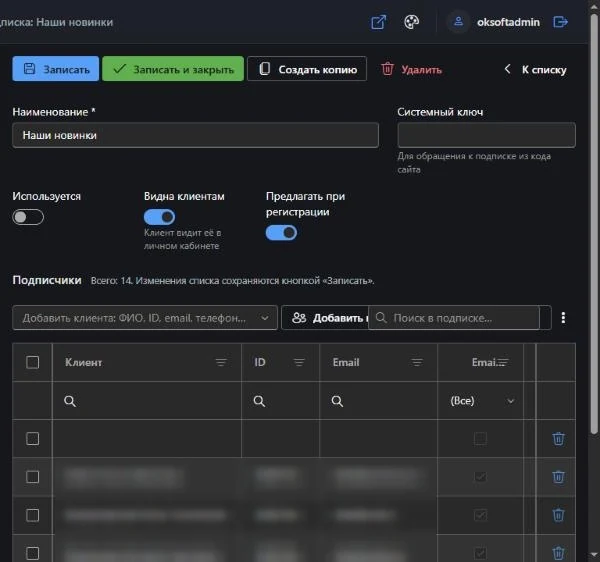
Task: Check the first subscriber row checkbox
Action: click(x=33, y=438)
